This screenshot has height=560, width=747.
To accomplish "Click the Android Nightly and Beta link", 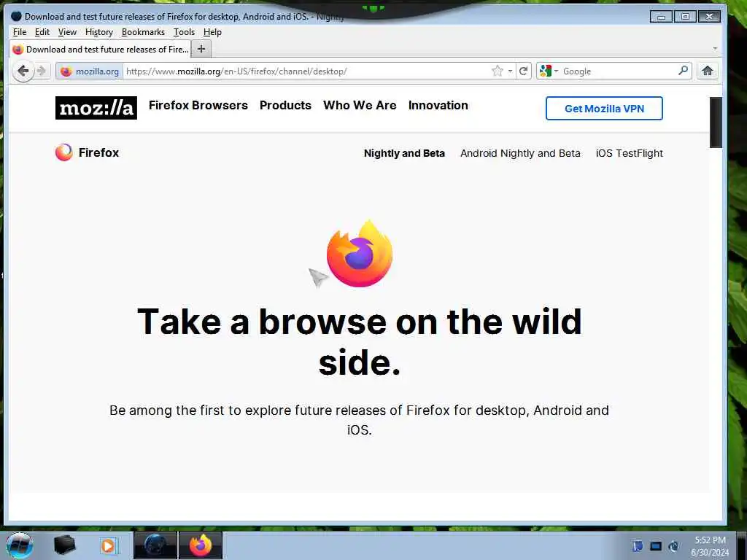I will coord(520,153).
